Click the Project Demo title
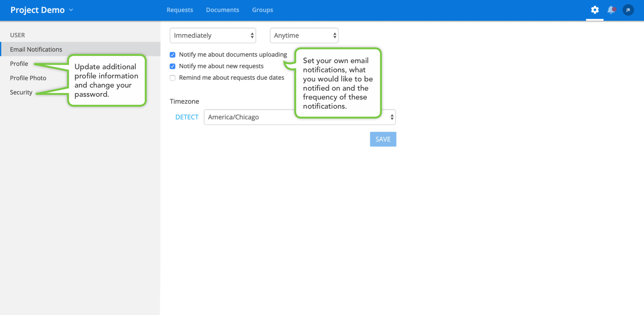The width and height of the screenshot is (644, 315). [37, 10]
